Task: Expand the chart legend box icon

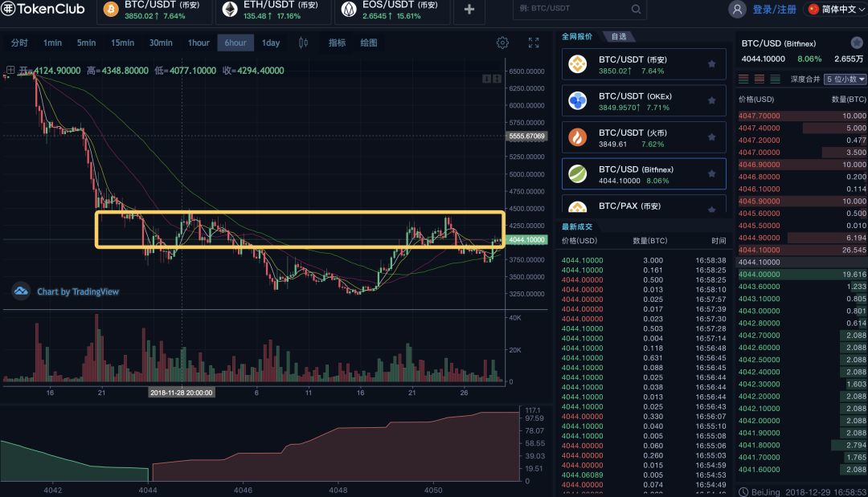Action: click(10, 70)
